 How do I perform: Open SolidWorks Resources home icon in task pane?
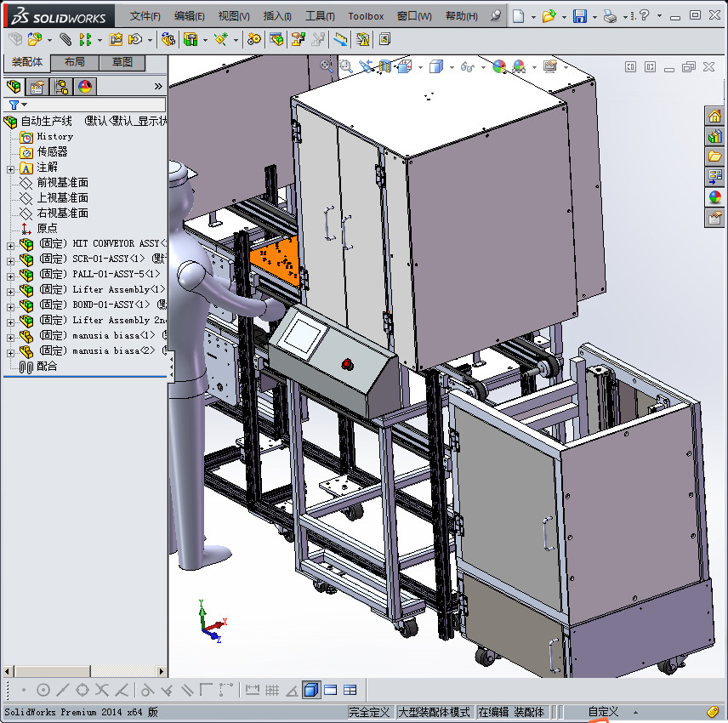(x=714, y=116)
